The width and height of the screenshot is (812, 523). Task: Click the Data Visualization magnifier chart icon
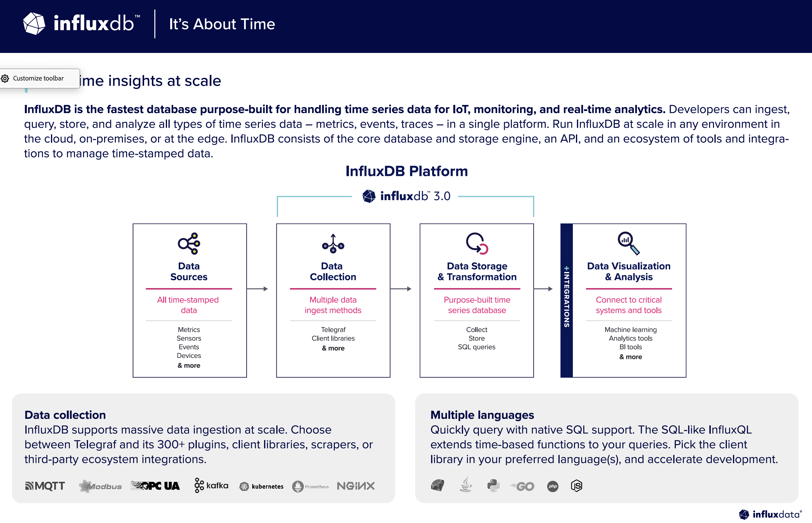pyautogui.click(x=629, y=243)
